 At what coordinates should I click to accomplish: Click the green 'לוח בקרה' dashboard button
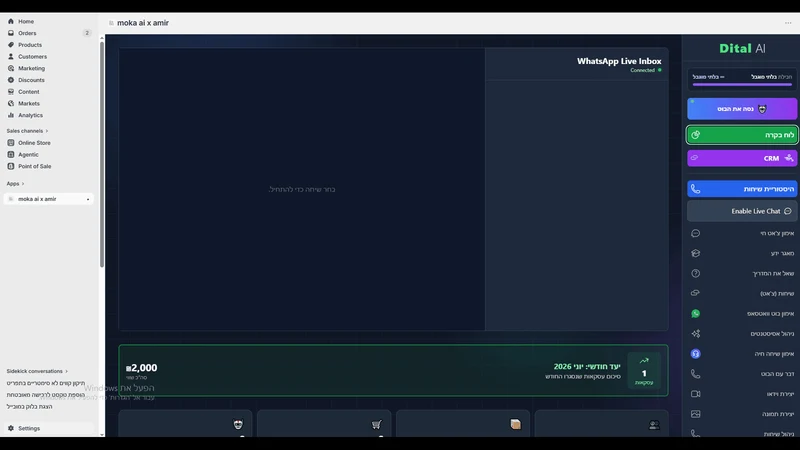pos(742,135)
